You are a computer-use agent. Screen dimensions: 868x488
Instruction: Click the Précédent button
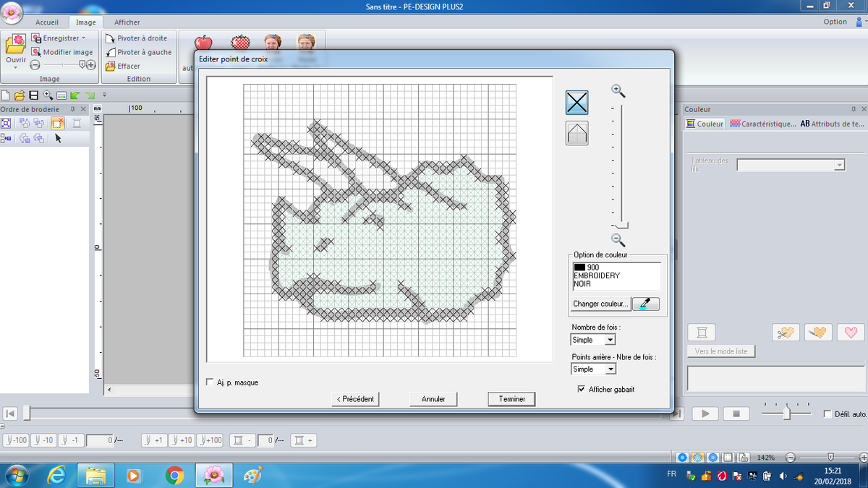pos(355,398)
